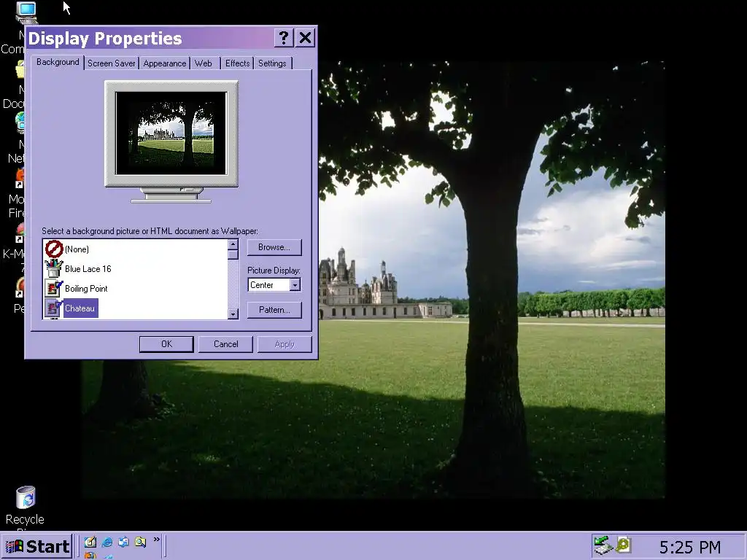The image size is (747, 560).
Task: Click the red no-symbol icon beside (None)
Action: click(54, 249)
